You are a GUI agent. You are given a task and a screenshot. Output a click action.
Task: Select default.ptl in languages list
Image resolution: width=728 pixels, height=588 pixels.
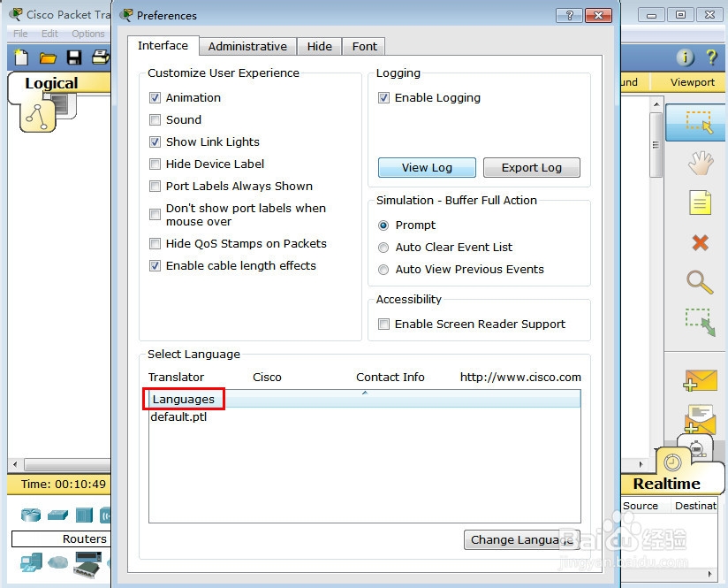click(x=178, y=417)
